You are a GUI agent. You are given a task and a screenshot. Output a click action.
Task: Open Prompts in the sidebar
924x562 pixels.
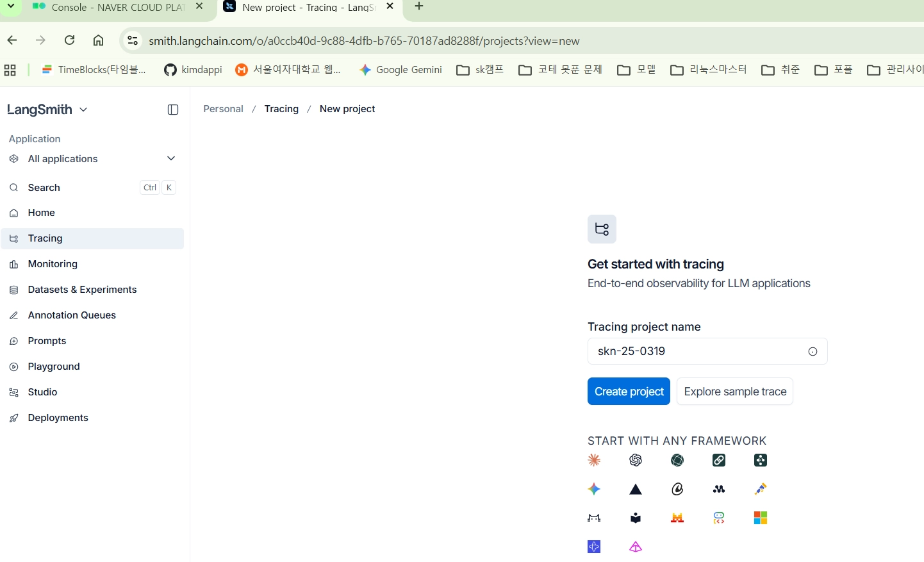pyautogui.click(x=92, y=341)
